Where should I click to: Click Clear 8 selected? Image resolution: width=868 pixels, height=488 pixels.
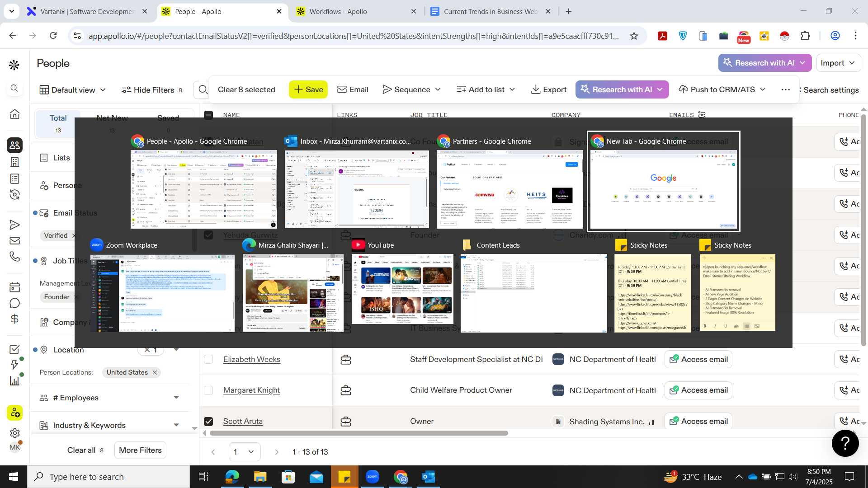coord(246,89)
